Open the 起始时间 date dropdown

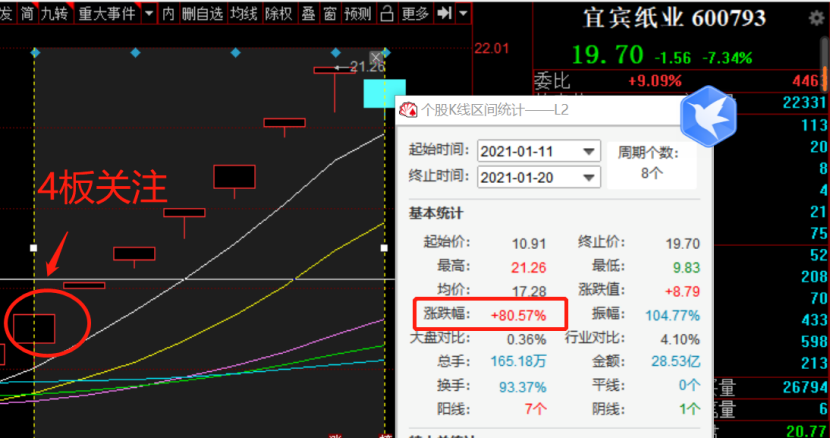588,152
